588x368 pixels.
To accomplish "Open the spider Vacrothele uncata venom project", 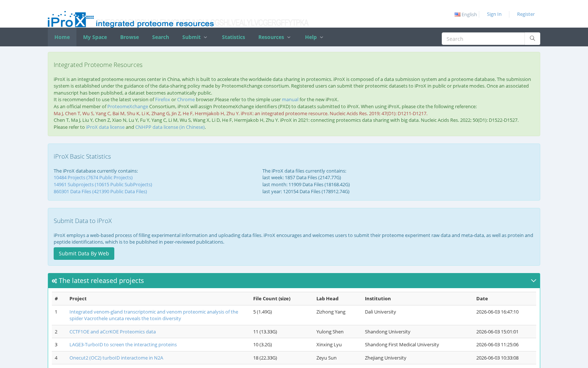I will click(154, 315).
